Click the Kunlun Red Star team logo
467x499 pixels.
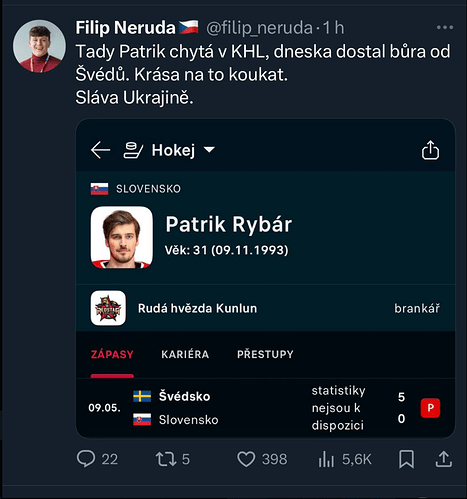tap(108, 308)
